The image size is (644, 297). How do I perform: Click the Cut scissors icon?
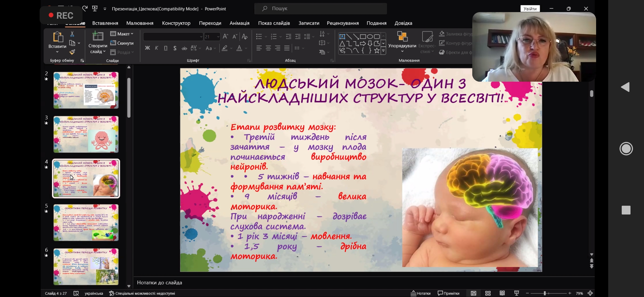(72, 34)
